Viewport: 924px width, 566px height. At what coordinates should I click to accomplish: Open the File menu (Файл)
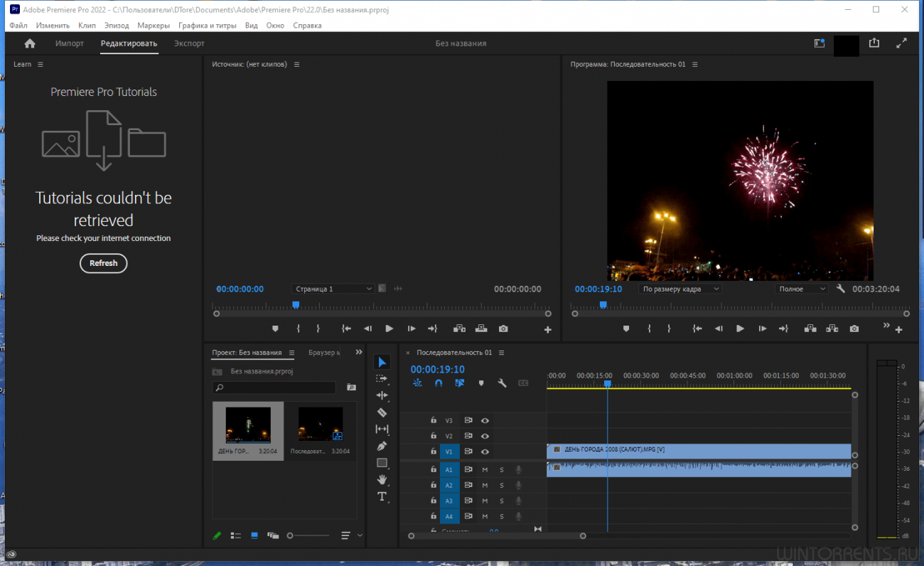[19, 25]
